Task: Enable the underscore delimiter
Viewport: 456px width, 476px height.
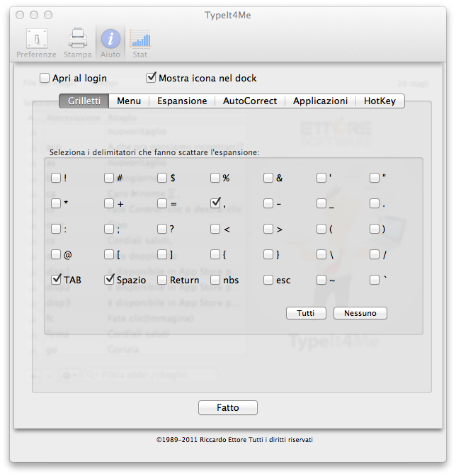Action: click(321, 203)
